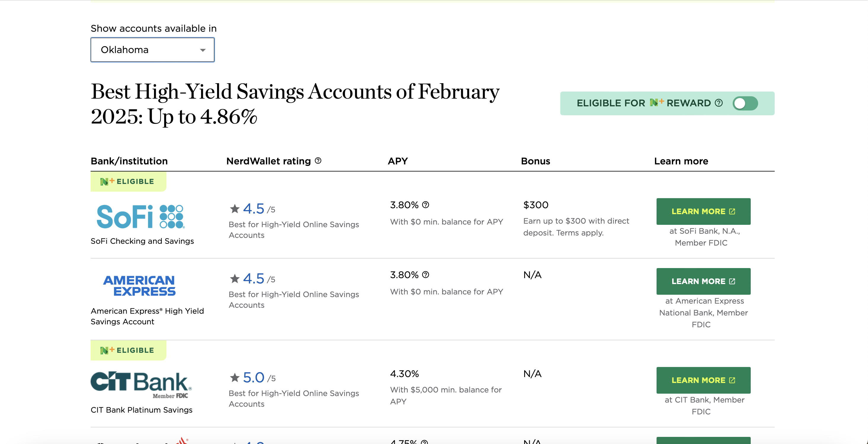The image size is (868, 444).
Task: Click the N+ Eligible badge above CIT Bank
Action: [128, 350]
